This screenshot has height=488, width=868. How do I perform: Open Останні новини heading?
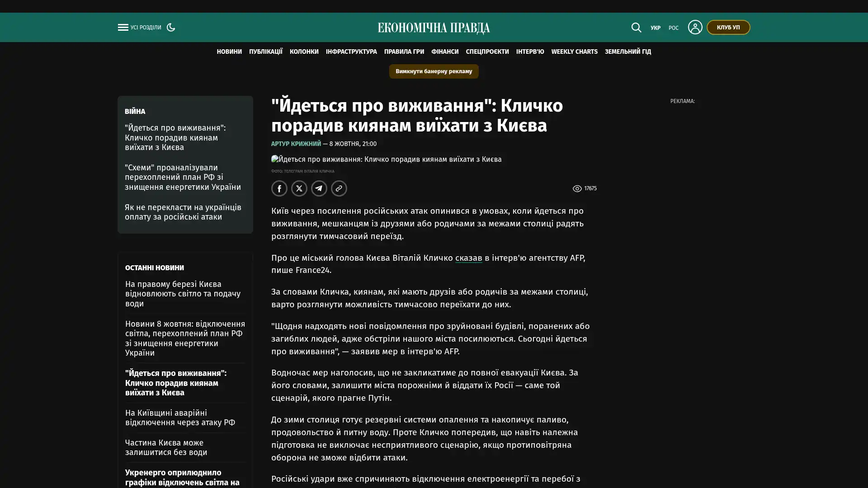pos(155,267)
